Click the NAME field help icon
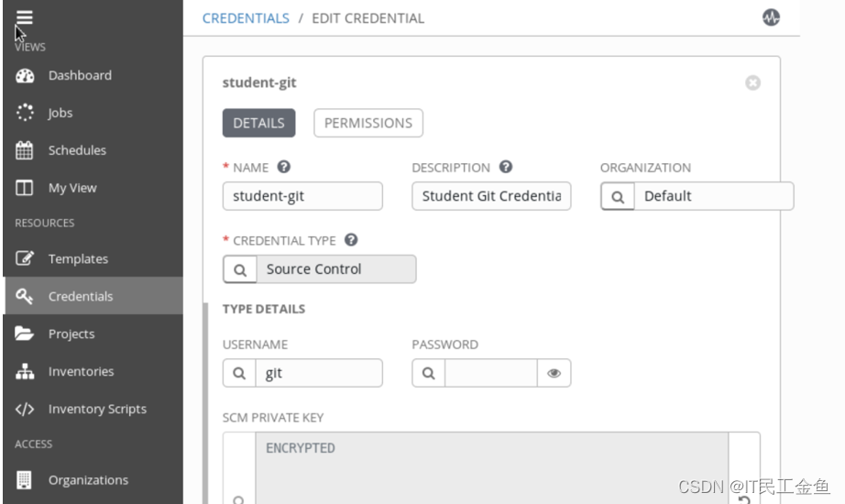This screenshot has height=504, width=845. [284, 167]
